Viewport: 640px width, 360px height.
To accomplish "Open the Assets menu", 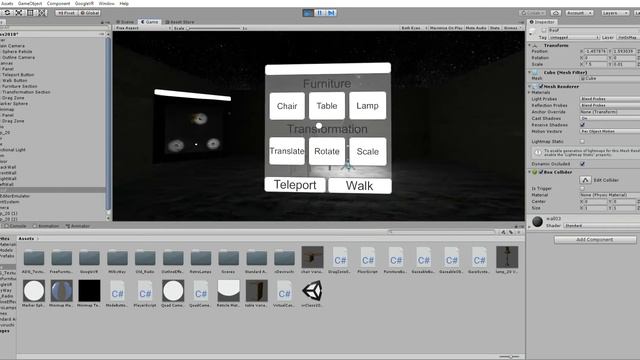I will [7, 3].
